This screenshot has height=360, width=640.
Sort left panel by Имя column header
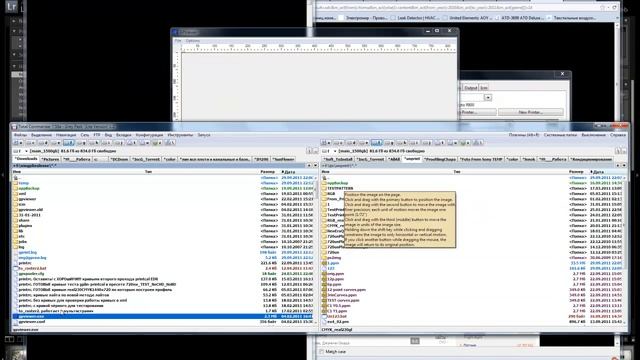tap(17, 172)
